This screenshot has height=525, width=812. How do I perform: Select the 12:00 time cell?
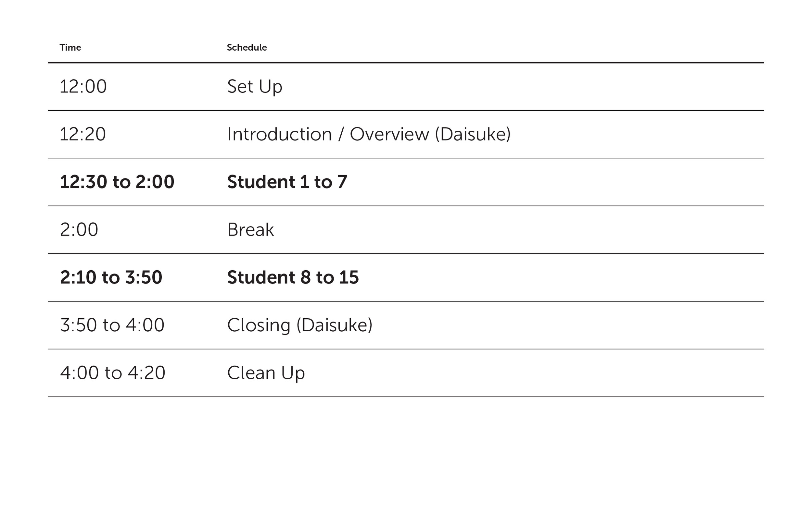[x=83, y=86]
